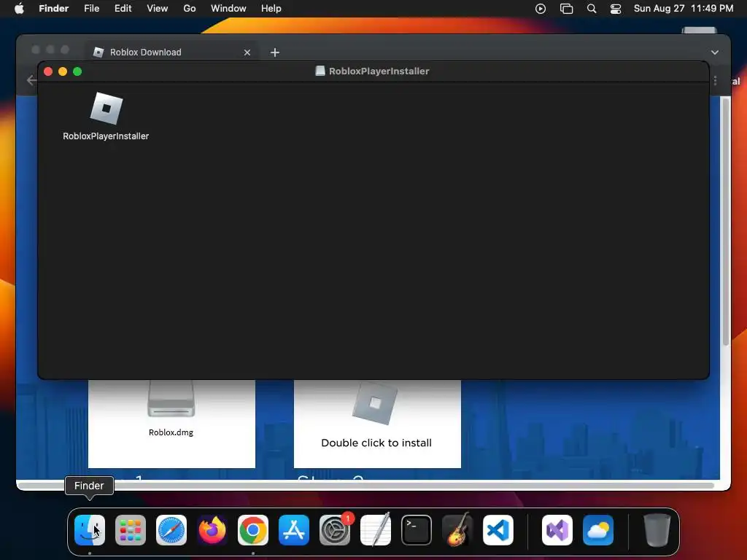
Task: Open Visual Studio from the dock
Action: point(557,530)
